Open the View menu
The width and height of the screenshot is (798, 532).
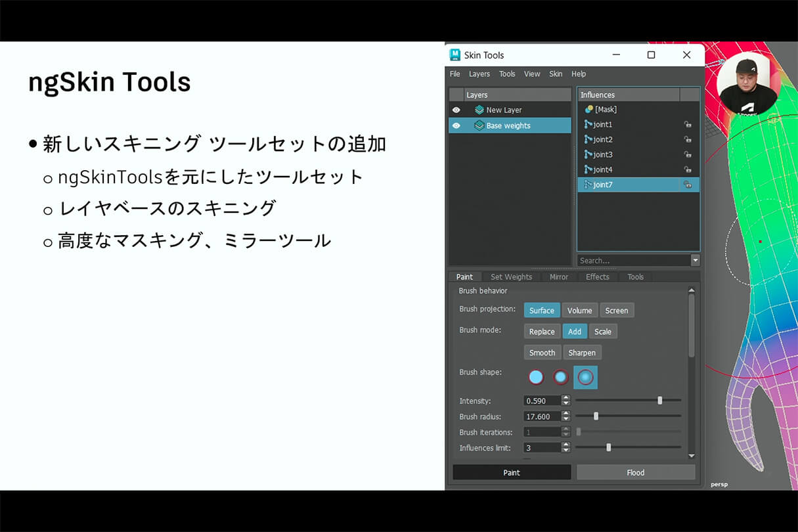[x=532, y=74]
